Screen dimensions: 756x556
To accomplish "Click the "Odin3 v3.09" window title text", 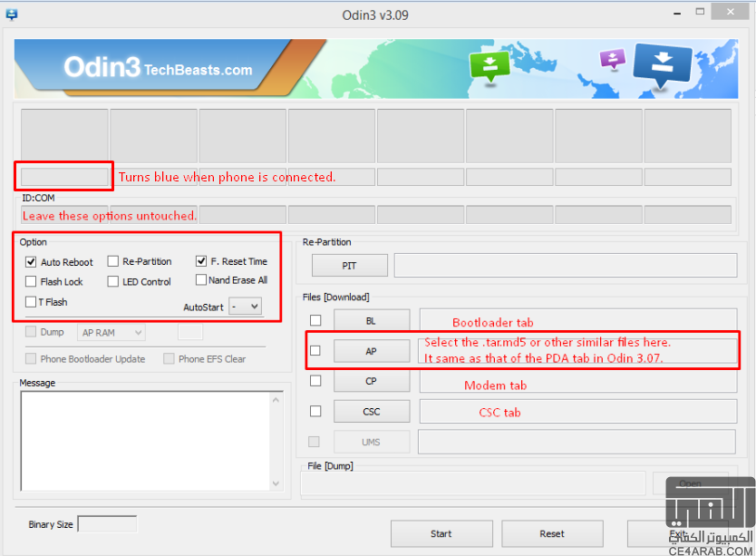I will pos(375,15).
